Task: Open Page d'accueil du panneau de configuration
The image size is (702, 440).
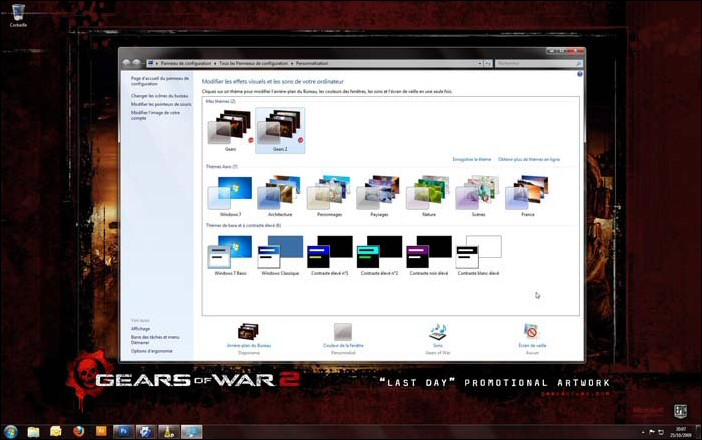Action: pos(160,81)
